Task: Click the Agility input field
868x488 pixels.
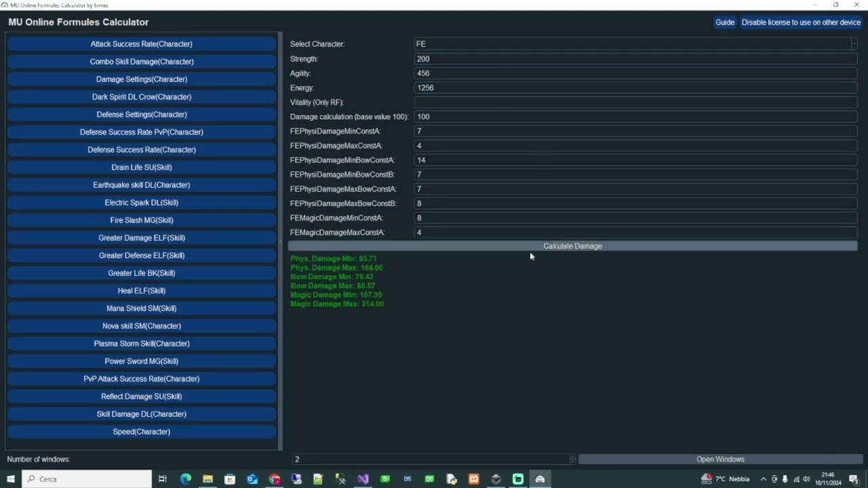Action: 635,73
